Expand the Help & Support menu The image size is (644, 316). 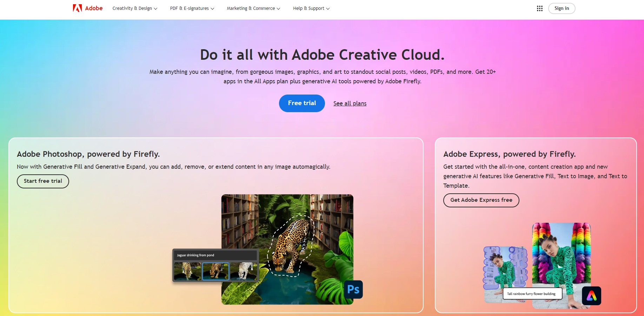[x=311, y=8]
